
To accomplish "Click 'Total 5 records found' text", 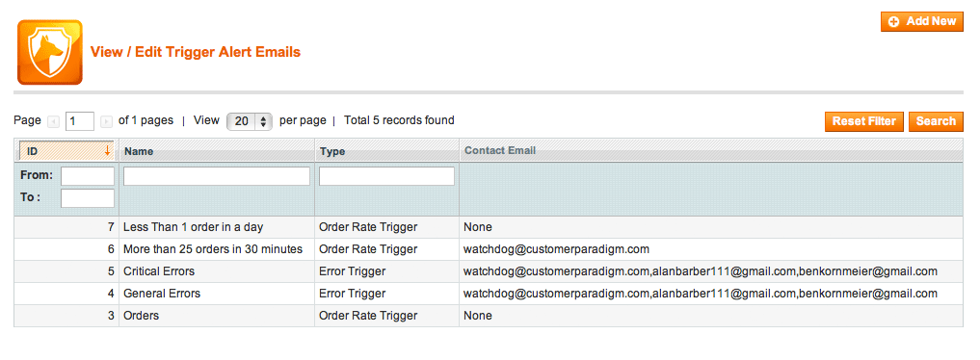I will click(x=399, y=120).
